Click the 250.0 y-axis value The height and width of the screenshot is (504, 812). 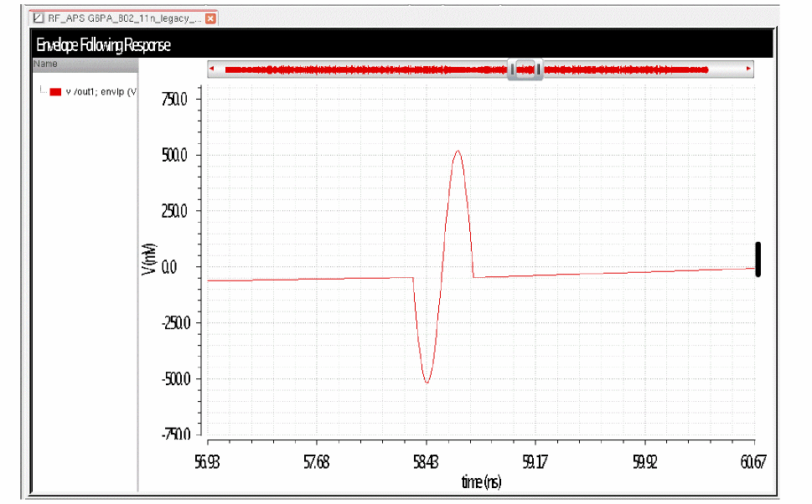[174, 211]
